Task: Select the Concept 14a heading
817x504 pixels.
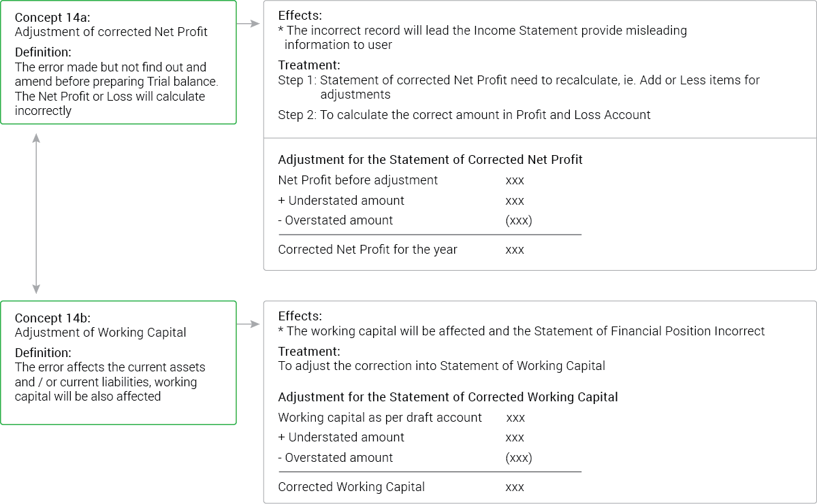Action: point(52,17)
